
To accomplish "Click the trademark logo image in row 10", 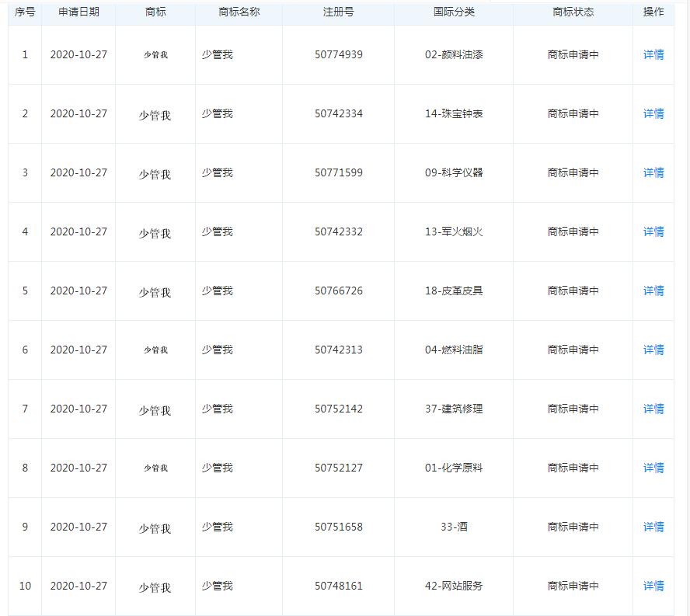I will tap(155, 587).
